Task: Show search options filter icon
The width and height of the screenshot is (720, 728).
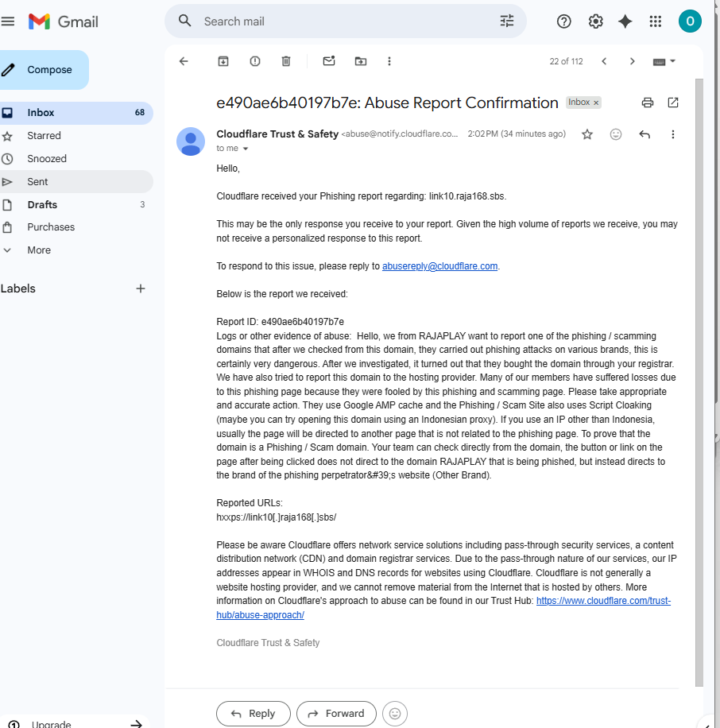Action: [x=507, y=21]
